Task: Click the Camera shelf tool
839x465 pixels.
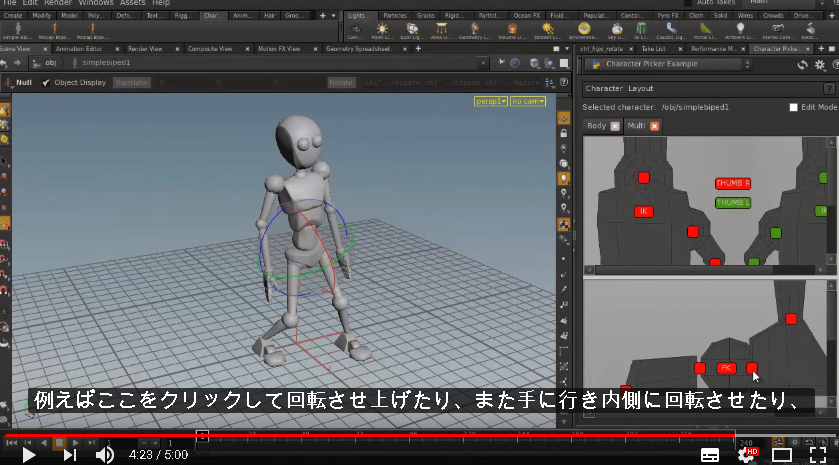Action: click(355, 32)
